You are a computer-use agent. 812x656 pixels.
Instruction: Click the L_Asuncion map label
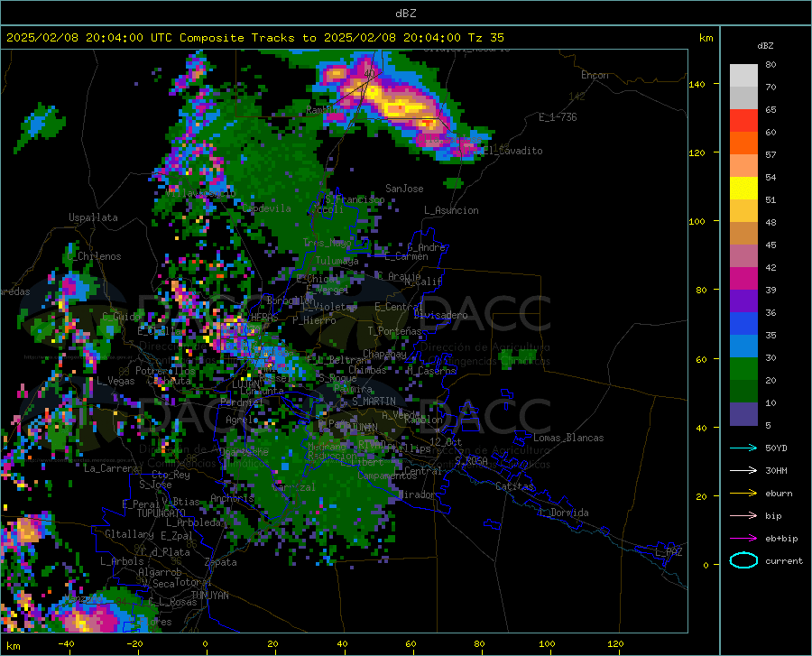[451, 210]
